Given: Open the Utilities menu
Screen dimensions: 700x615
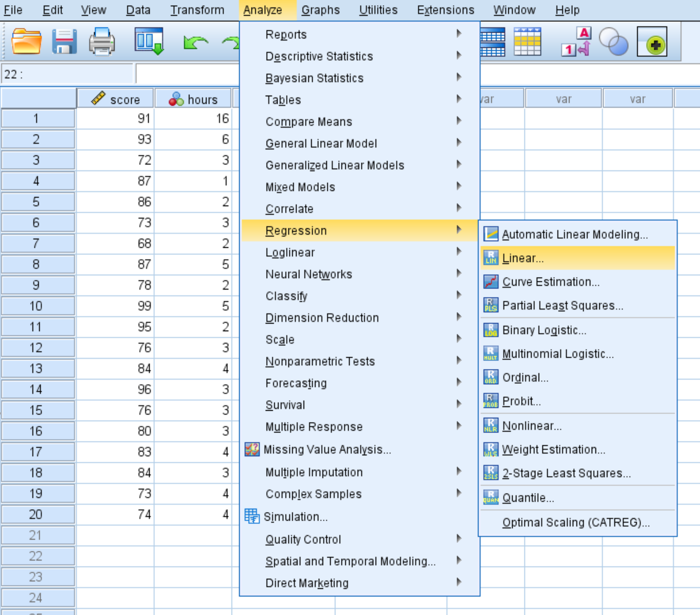Looking at the screenshot, I should [378, 10].
